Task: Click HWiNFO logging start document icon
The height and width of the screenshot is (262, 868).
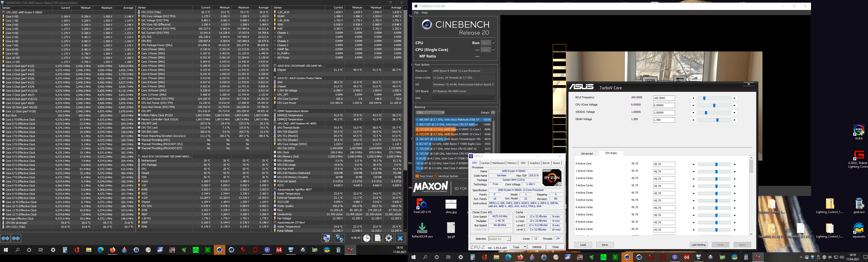Action: (x=378, y=238)
